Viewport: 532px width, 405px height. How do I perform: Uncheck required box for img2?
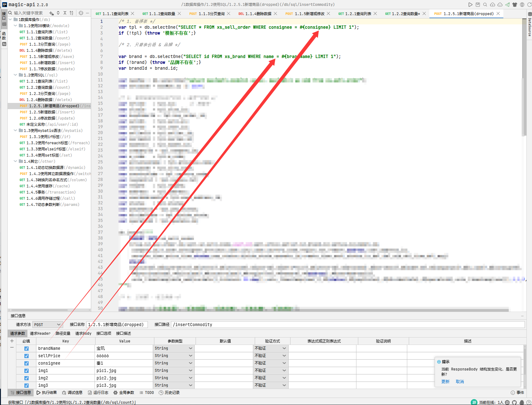coord(26,378)
